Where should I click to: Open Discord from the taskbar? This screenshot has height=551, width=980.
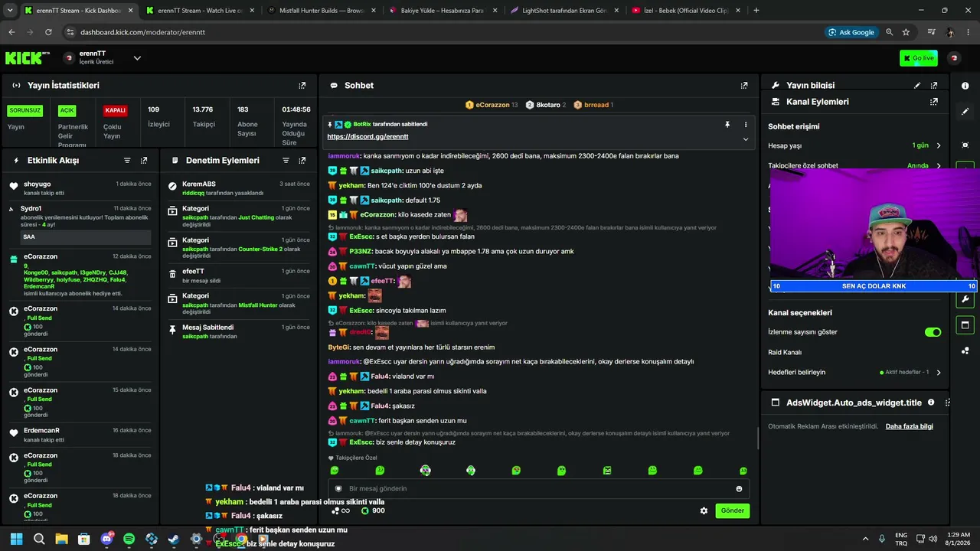pyautogui.click(x=106, y=539)
